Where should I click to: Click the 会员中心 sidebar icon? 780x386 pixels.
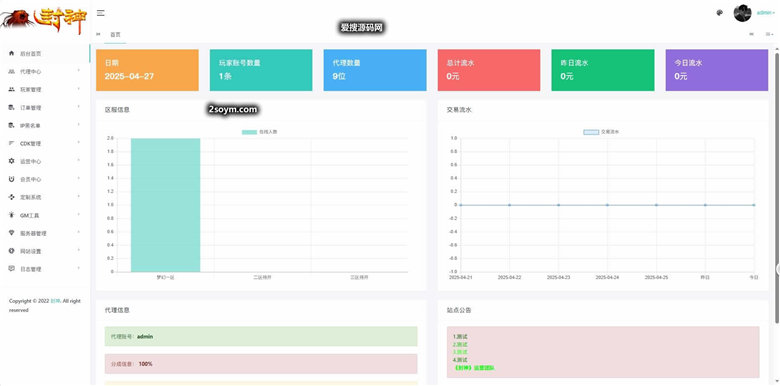11,179
